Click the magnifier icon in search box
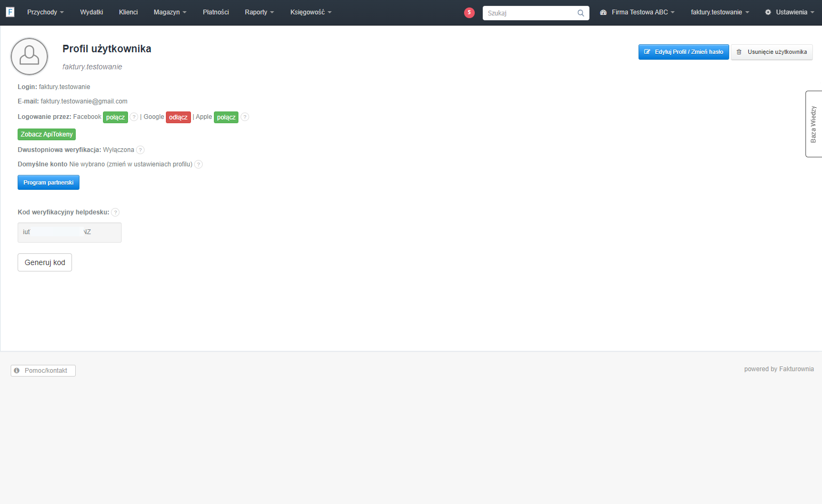The image size is (822, 504). coord(581,13)
